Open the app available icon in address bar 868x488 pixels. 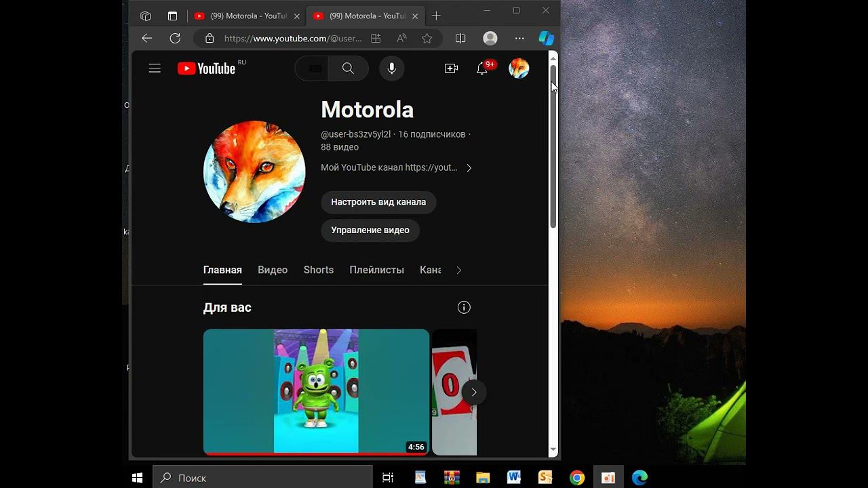coord(376,39)
